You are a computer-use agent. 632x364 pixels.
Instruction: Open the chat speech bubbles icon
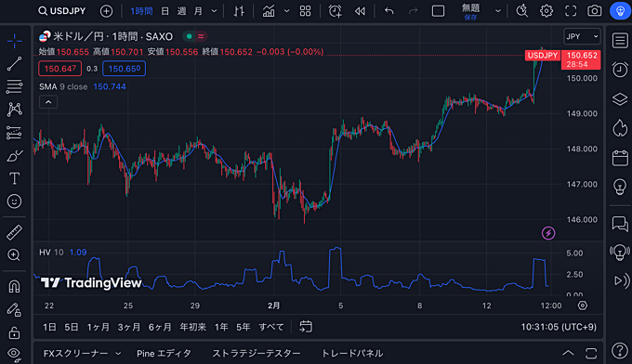pos(620,223)
